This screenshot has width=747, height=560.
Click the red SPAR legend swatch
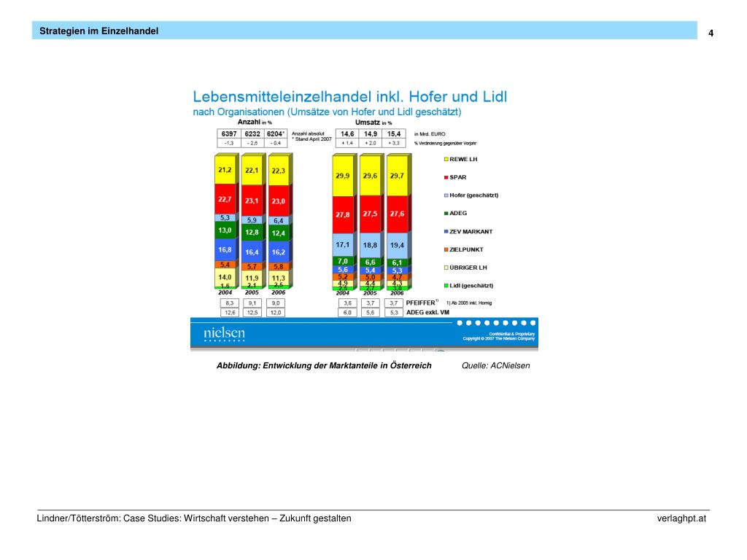(x=446, y=178)
